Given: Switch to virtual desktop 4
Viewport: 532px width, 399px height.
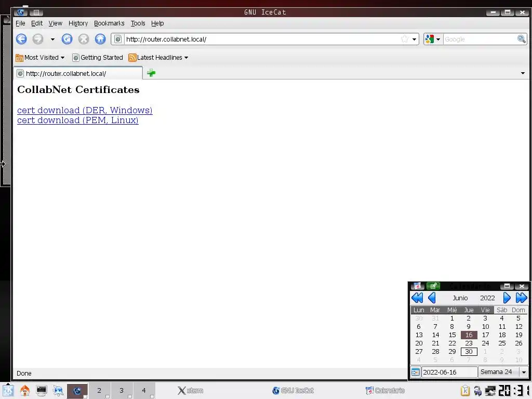Looking at the screenshot, I should click(144, 391).
